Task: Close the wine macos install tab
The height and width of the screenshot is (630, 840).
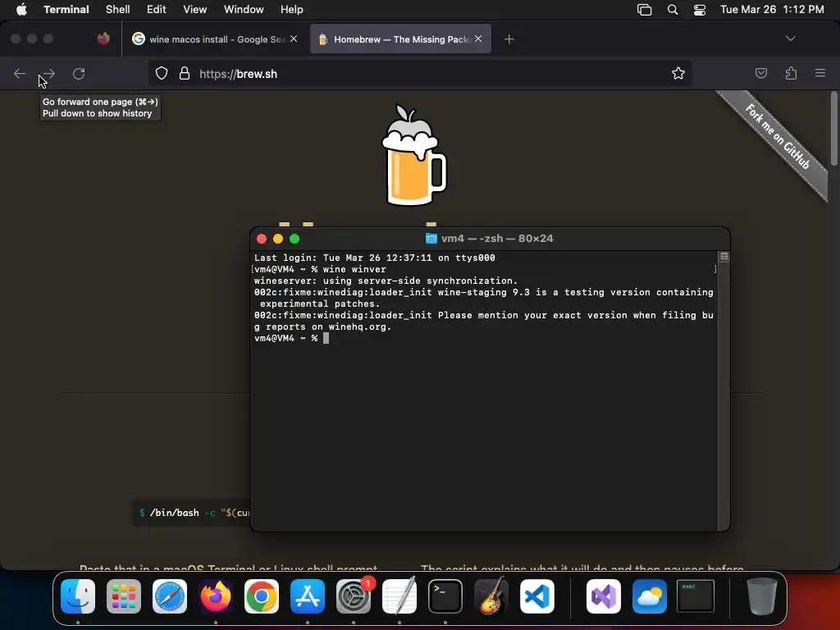Action: (294, 39)
